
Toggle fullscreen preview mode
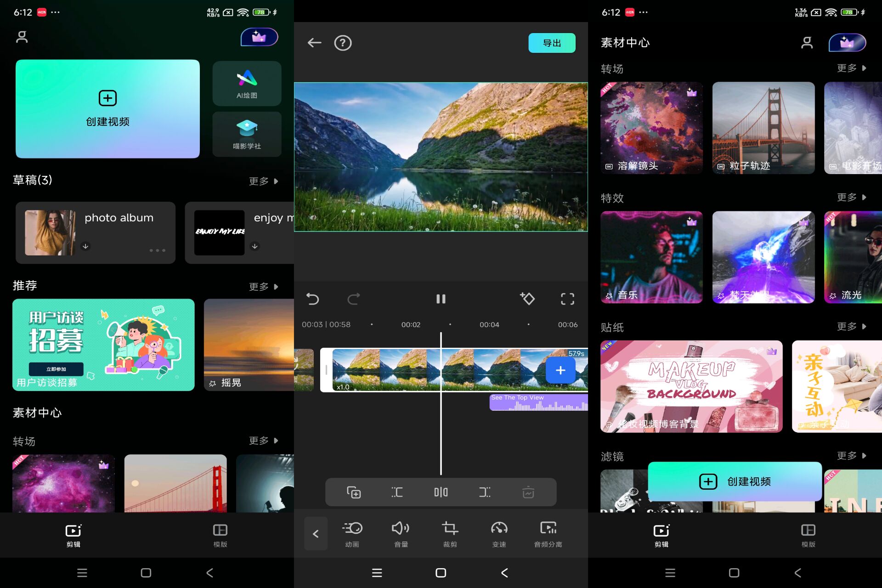click(x=567, y=299)
